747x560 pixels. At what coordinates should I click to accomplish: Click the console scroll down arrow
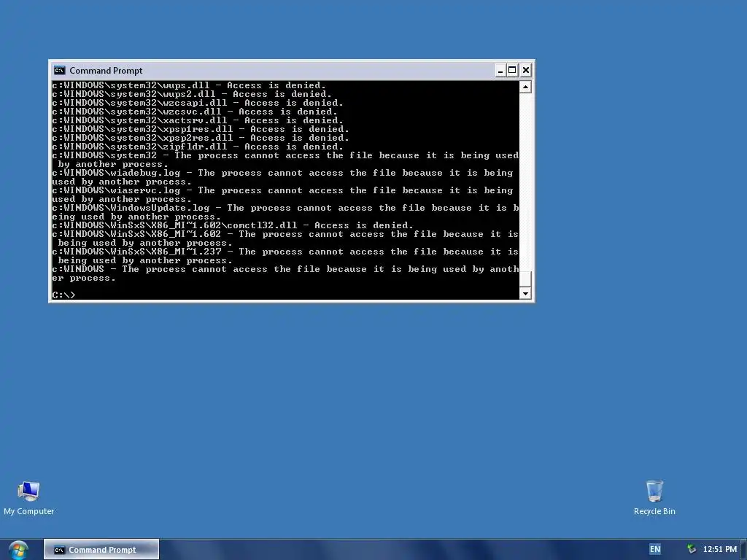tap(525, 293)
